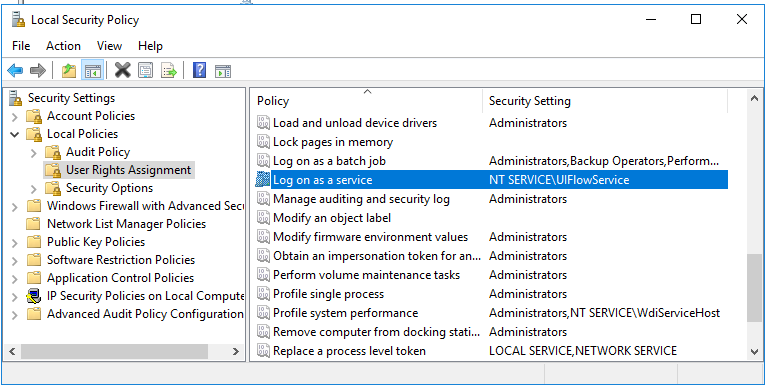Click NT SERVICE\UIFlowService setting value
This screenshot has height=385, width=766.
click(x=559, y=180)
